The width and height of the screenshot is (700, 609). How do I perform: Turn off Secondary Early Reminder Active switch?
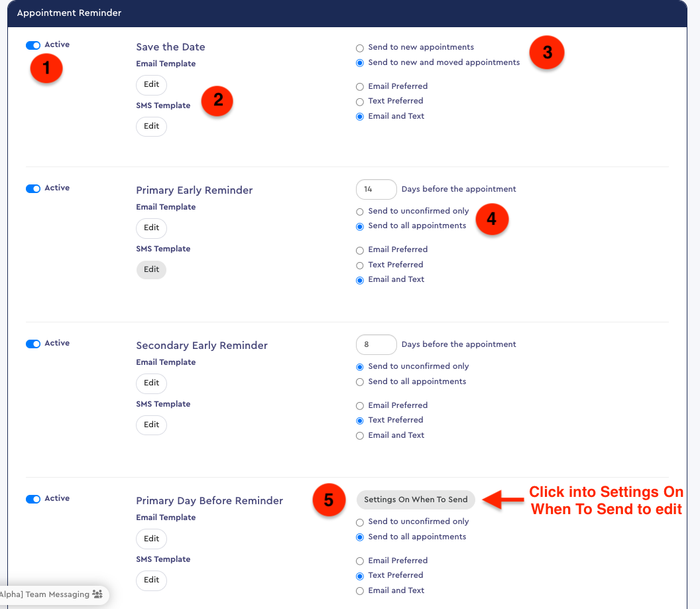point(32,344)
